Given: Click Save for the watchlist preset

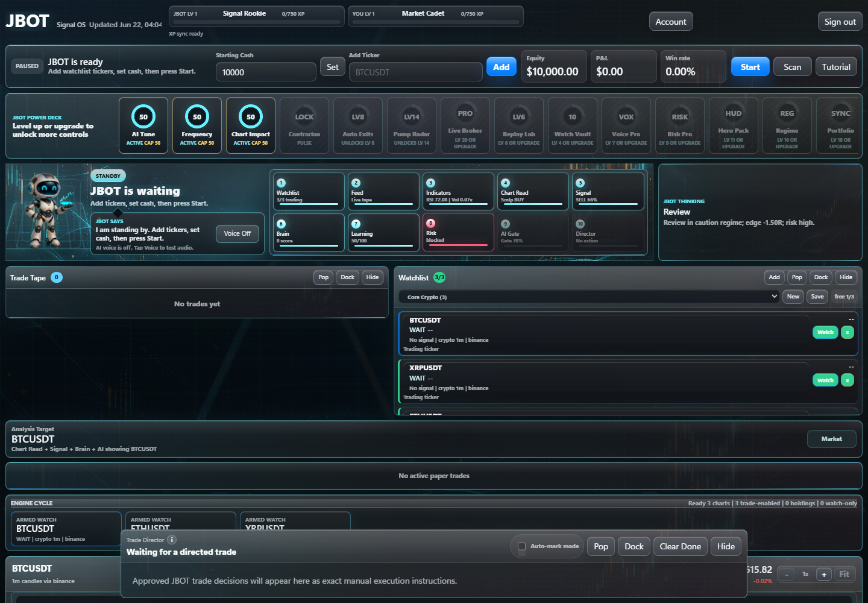Looking at the screenshot, I should 817,297.
